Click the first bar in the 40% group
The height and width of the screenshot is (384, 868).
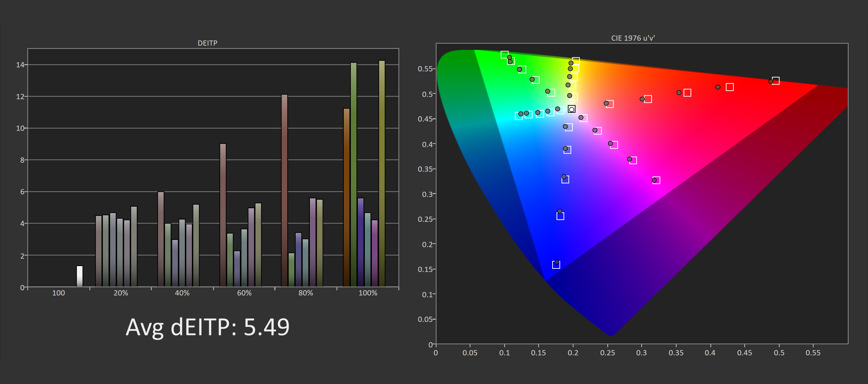pos(161,239)
